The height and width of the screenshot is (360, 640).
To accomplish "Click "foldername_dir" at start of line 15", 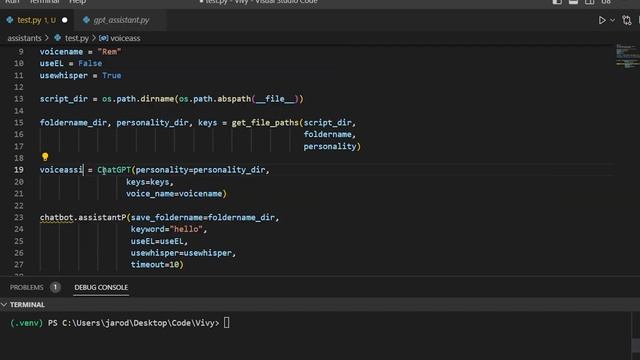I will tap(73, 122).
